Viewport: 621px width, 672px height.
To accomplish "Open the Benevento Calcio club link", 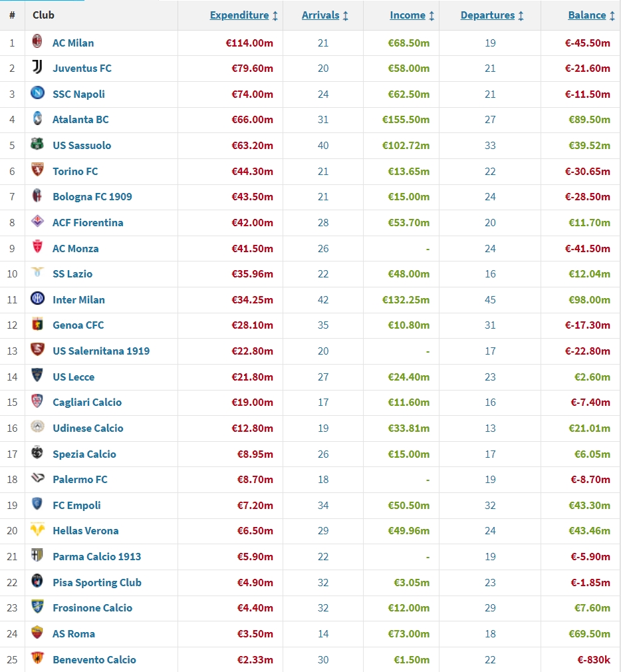I will (x=94, y=659).
